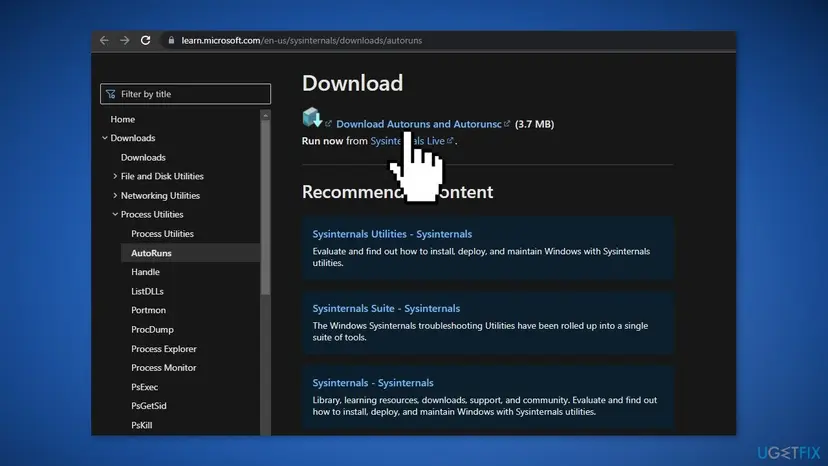Select Process Monitor in the sidebar
Screen dimensions: 828x466
click(164, 368)
